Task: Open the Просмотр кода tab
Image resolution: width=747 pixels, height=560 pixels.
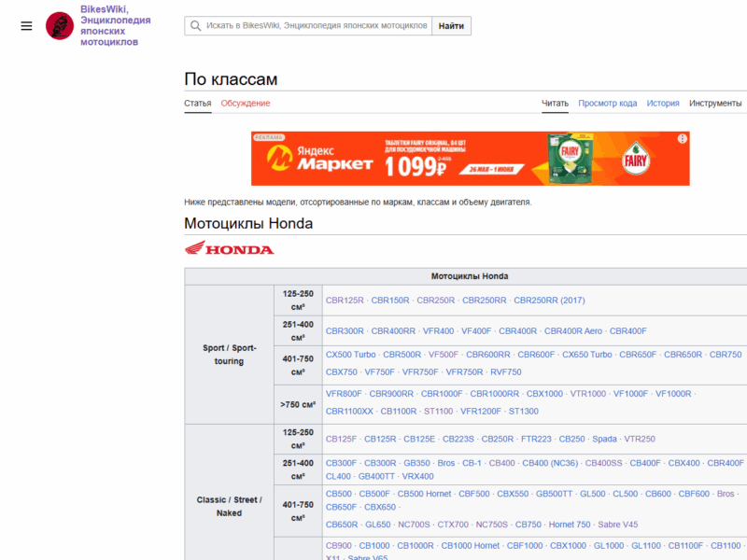Action: 608,104
